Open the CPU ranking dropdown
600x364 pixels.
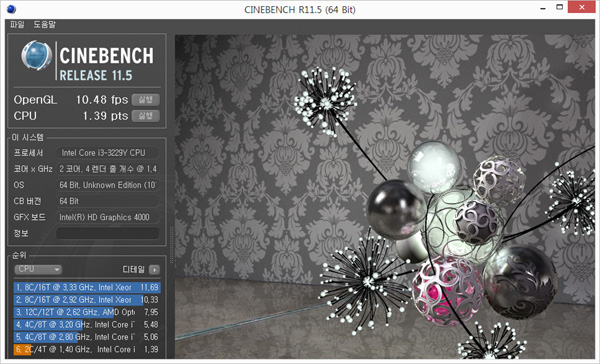(x=38, y=269)
